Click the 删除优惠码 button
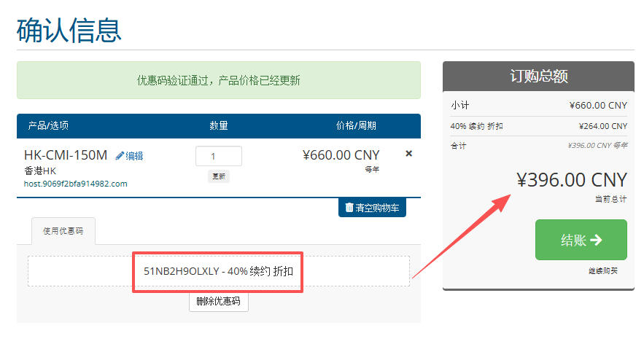 pyautogui.click(x=219, y=301)
